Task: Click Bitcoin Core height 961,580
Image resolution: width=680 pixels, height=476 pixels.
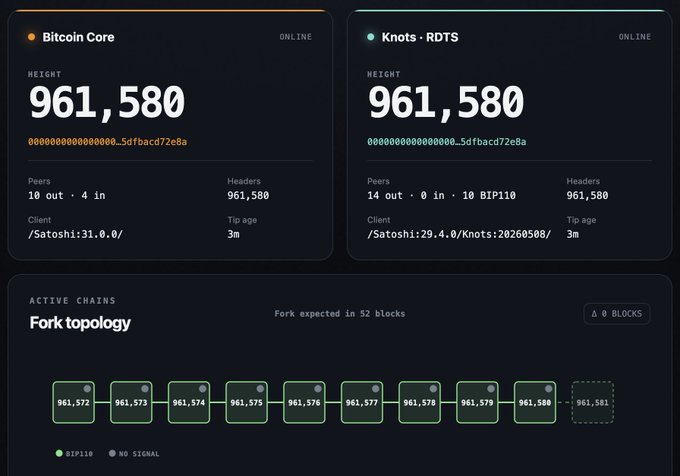Action: pos(107,102)
